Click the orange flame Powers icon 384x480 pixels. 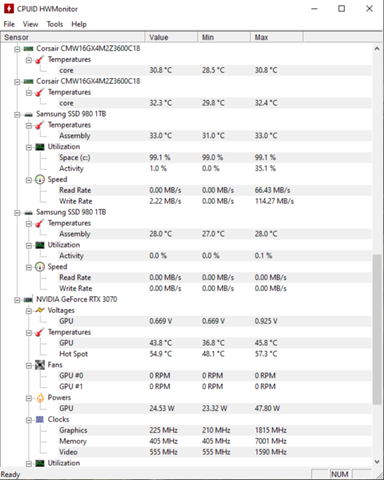40,397
